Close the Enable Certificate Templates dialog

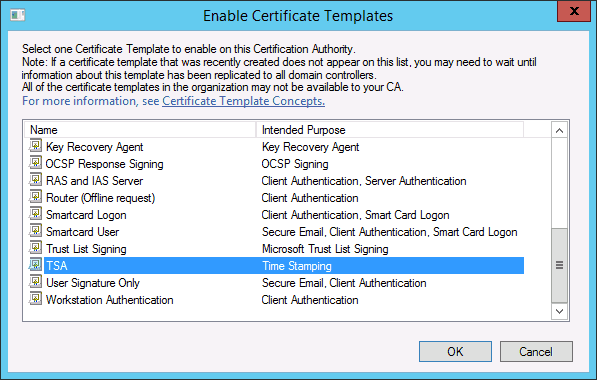pyautogui.click(x=574, y=11)
